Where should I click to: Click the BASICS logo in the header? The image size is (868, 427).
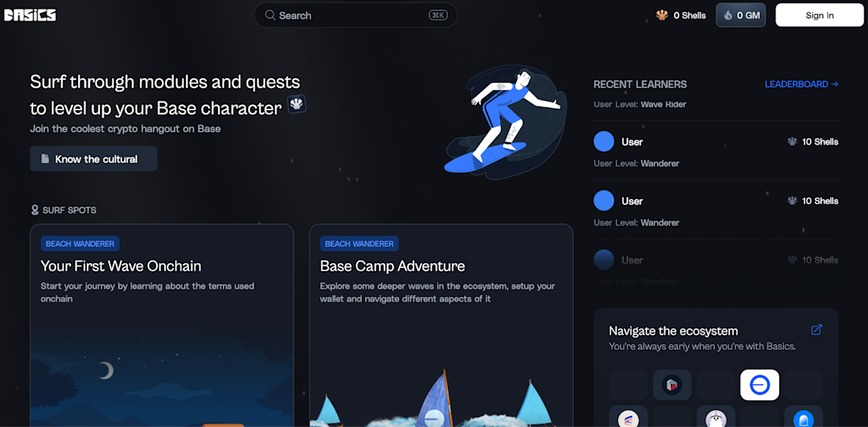30,15
